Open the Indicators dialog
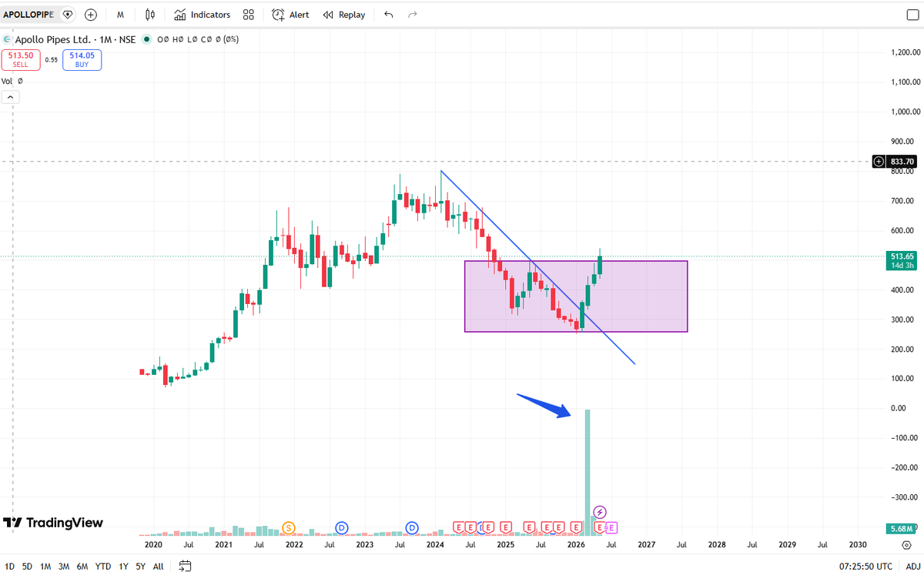This screenshot has width=924, height=572. (202, 15)
